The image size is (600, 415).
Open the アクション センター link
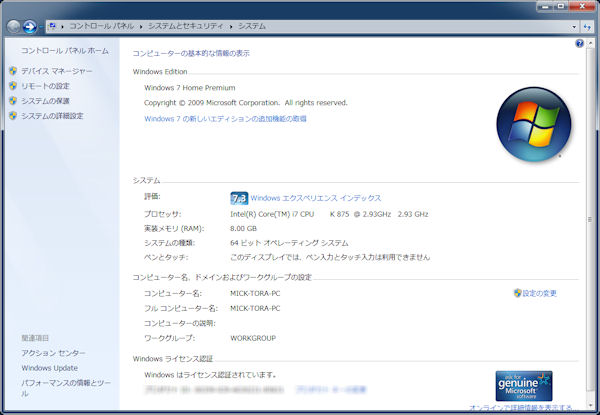(x=54, y=353)
